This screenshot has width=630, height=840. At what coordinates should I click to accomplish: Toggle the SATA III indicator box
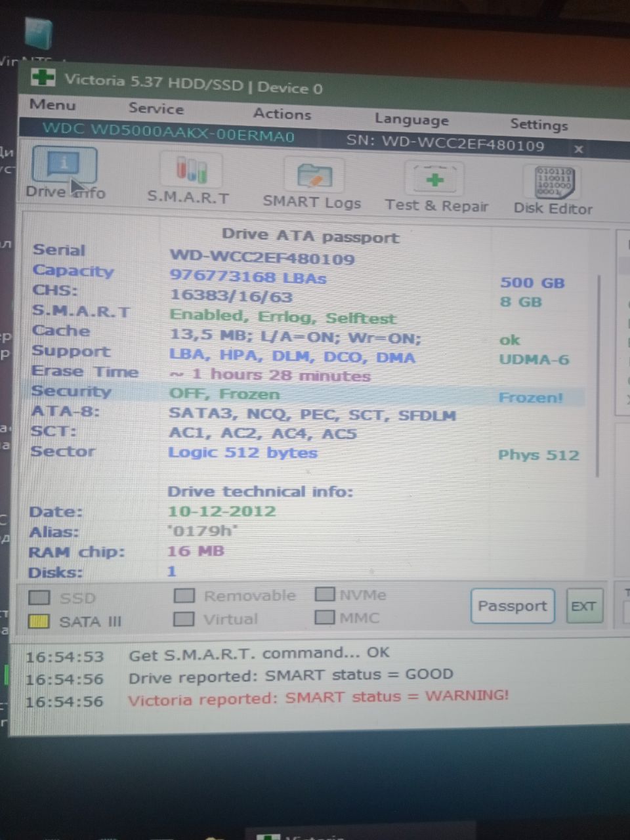[39, 621]
